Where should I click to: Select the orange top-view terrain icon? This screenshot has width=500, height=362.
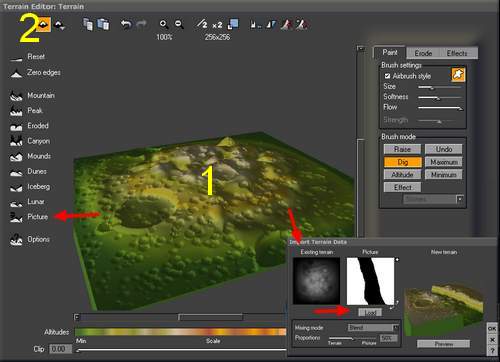(43, 24)
